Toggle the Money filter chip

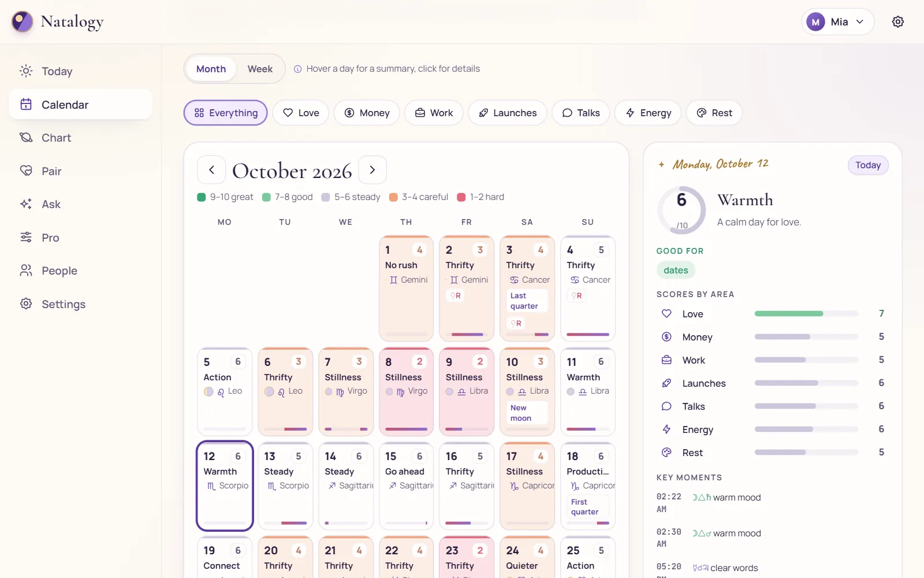click(367, 113)
